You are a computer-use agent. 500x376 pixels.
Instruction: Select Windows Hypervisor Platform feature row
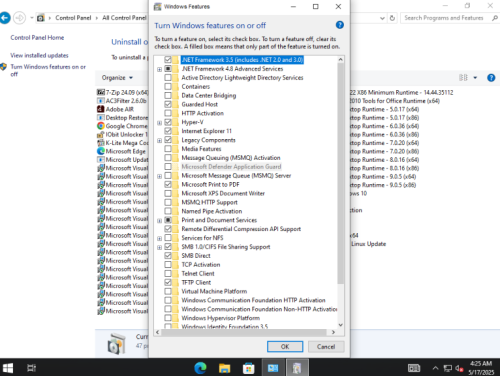(221, 318)
